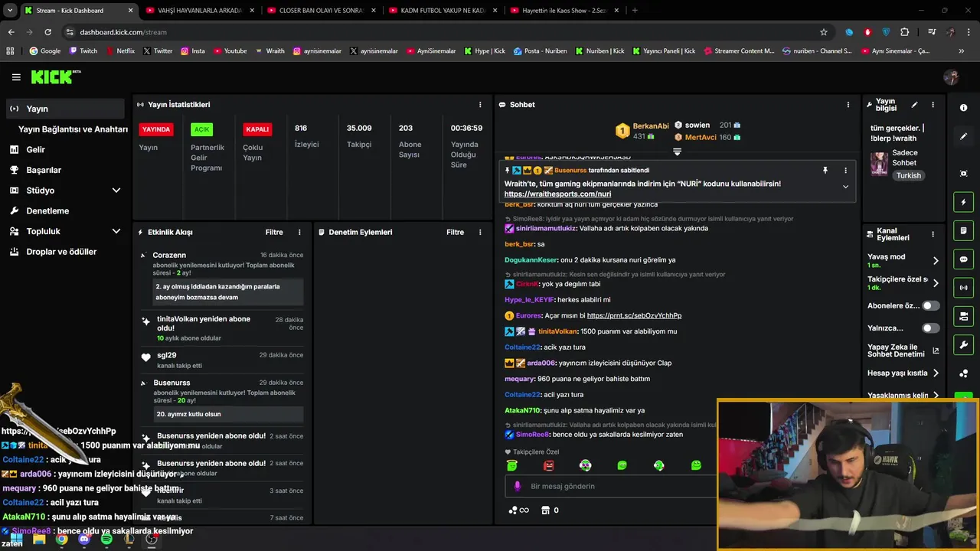
Task: Reload the page
Action: pos(47,32)
